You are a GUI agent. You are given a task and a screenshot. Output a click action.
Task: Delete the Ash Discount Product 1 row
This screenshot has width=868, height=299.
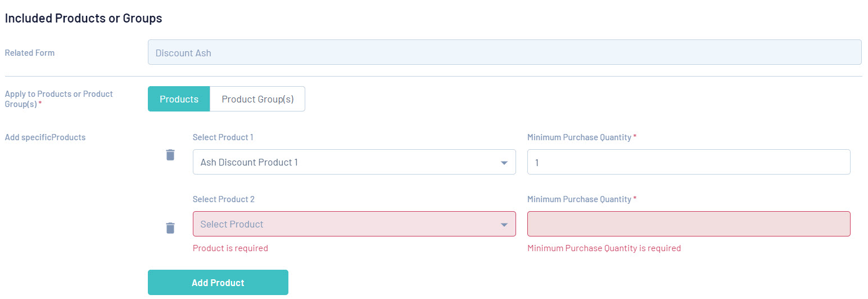[x=170, y=155]
